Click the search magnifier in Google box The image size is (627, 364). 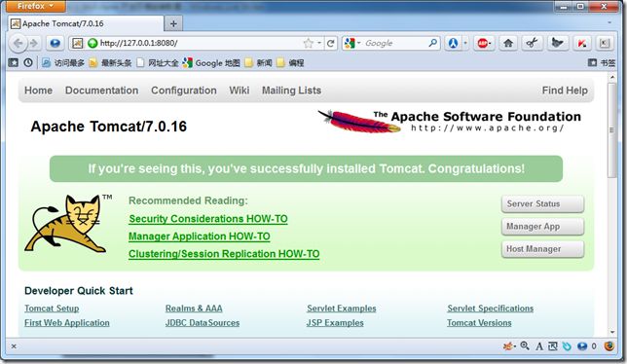(x=432, y=43)
